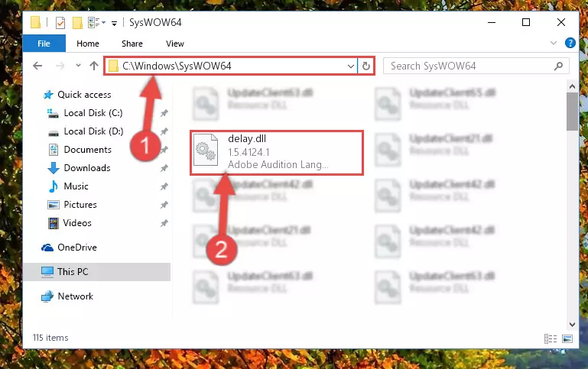
Task: Click Local Disk (D:) pin icon
Action: 164,131
